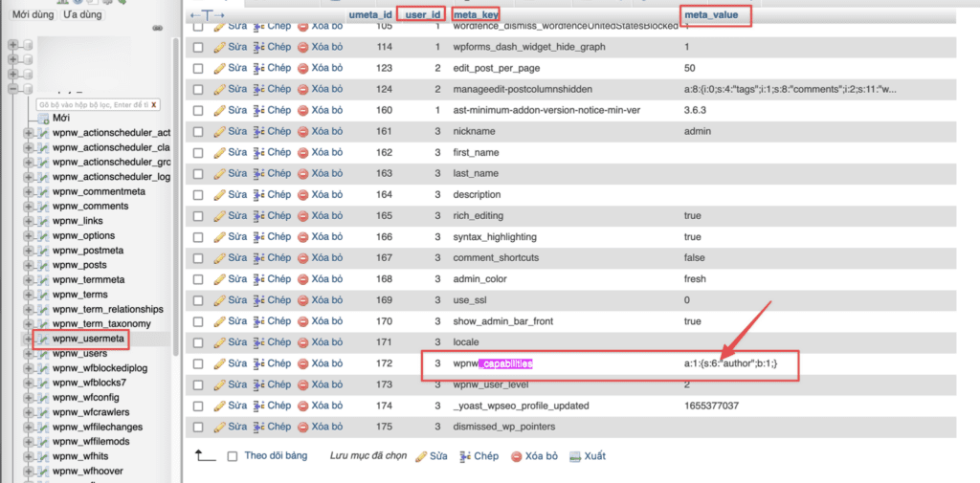This screenshot has width=980, height=483.
Task: Click the pencil edit icon for row 114
Action: tap(219, 47)
